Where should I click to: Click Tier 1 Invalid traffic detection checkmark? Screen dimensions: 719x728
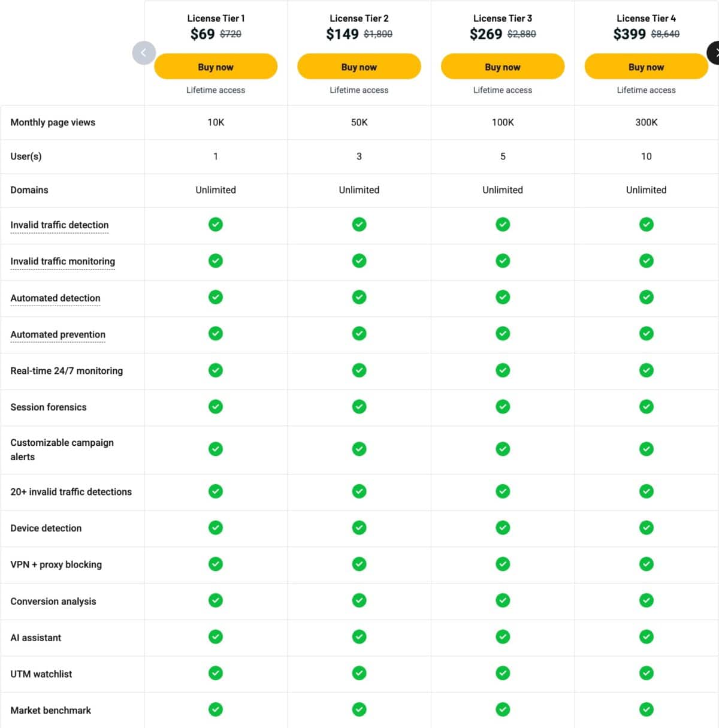[x=216, y=225]
